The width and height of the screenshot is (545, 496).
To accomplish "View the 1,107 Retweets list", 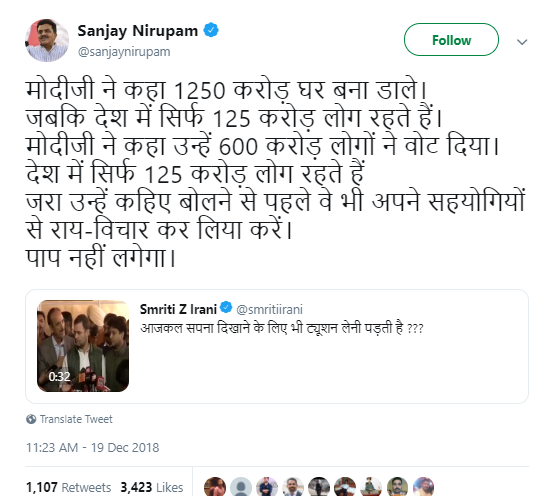I will click(68, 487).
